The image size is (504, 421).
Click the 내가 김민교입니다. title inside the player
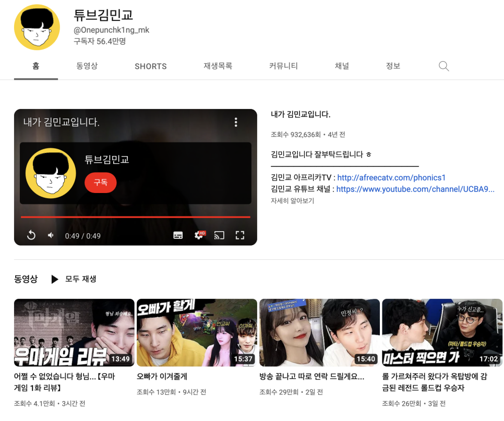[x=62, y=122]
